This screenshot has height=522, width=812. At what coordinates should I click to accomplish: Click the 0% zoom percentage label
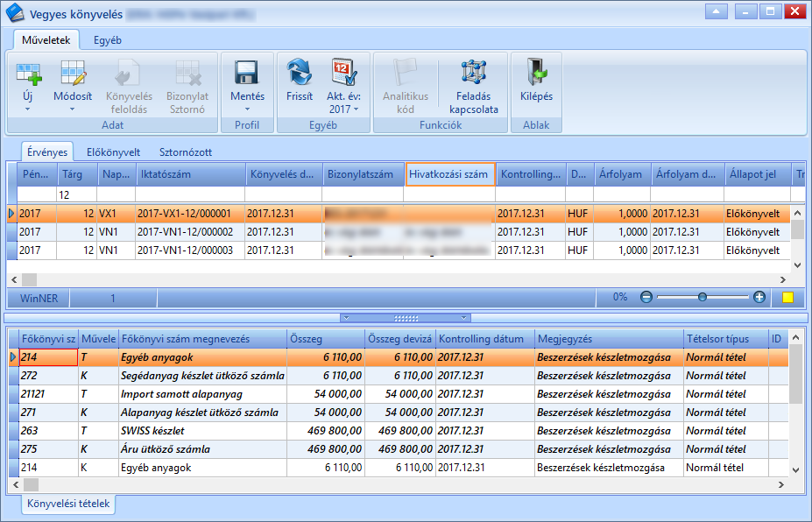[x=620, y=297]
